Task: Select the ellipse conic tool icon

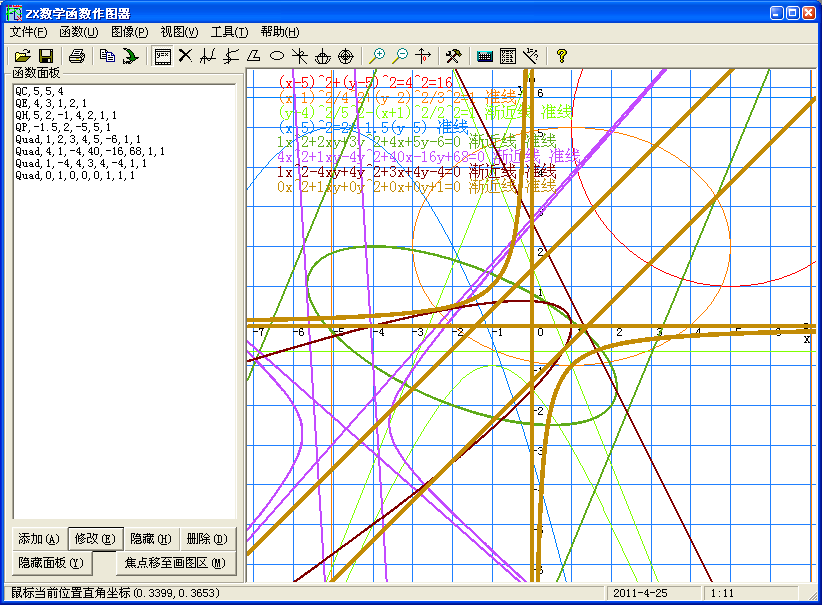Action: point(277,56)
